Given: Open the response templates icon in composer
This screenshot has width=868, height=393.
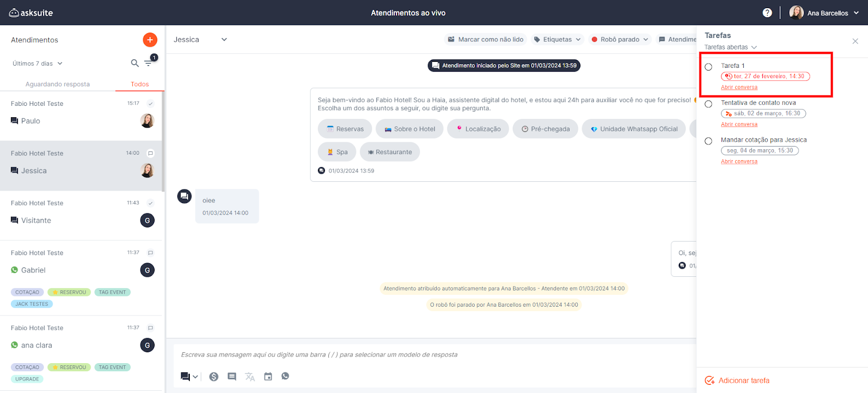Looking at the screenshot, I should coord(232,376).
